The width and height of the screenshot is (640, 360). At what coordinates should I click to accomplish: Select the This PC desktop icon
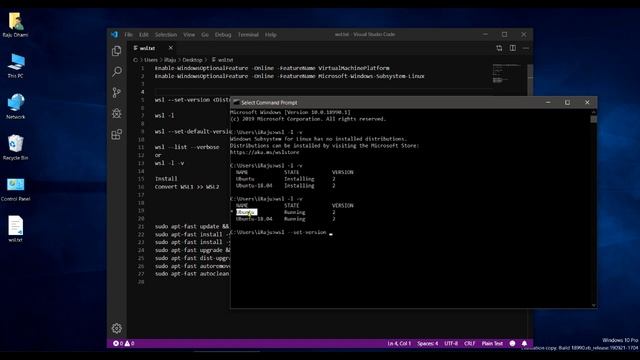coord(16,66)
